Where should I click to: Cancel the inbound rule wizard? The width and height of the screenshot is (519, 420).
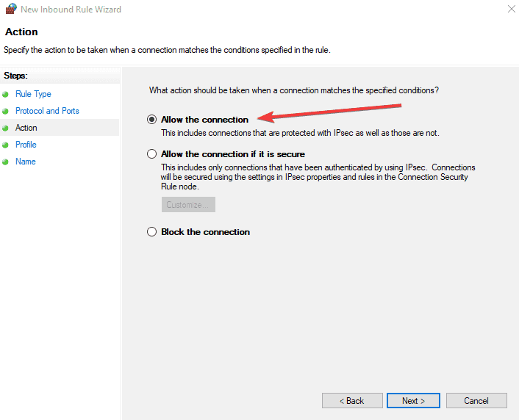click(x=476, y=401)
